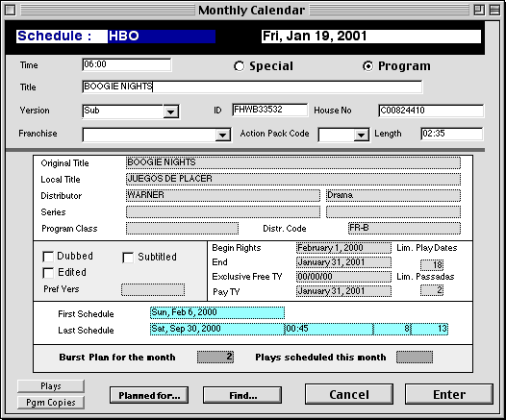Viewport: 506px width, 420px height.
Task: Click the window close box icon
Action: (10, 10)
